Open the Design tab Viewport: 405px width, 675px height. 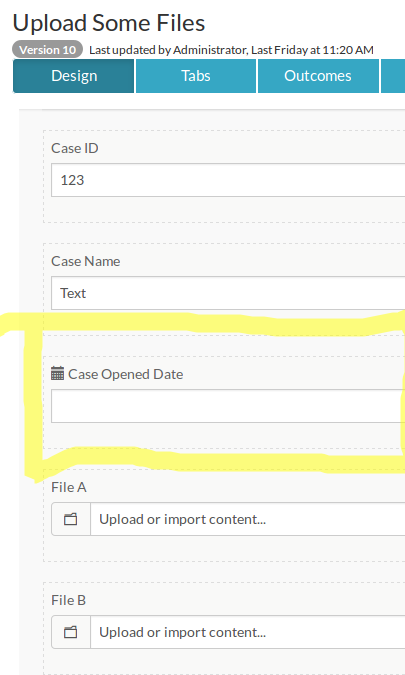click(74, 76)
